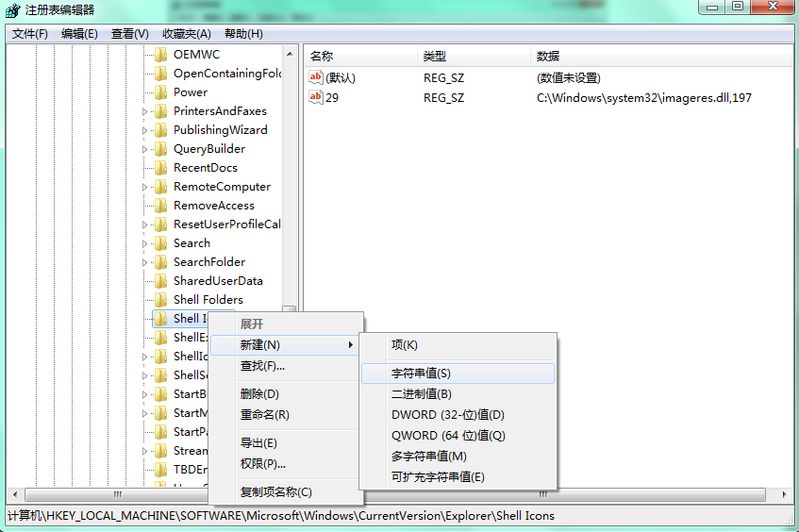
Task: Click the RemoveAccess folder icon
Action: click(160, 206)
